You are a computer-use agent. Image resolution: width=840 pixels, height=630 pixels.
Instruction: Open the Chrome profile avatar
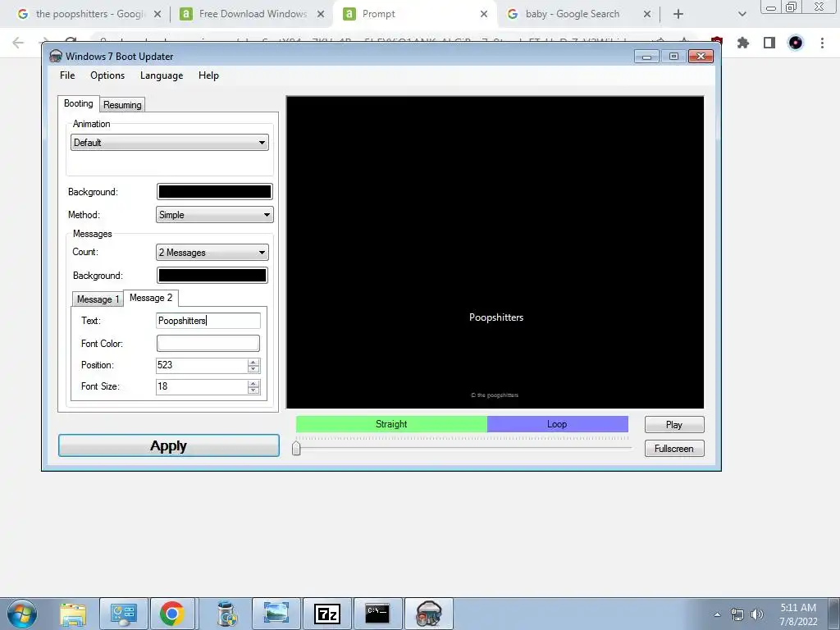(x=796, y=43)
